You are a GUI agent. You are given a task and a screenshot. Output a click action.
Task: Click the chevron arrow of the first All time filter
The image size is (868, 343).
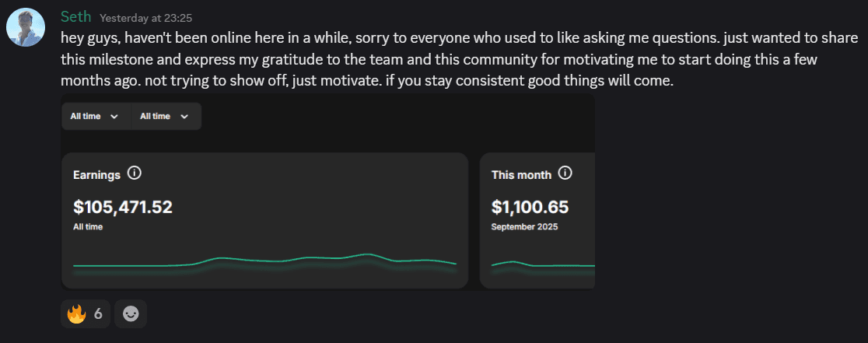[x=114, y=117]
